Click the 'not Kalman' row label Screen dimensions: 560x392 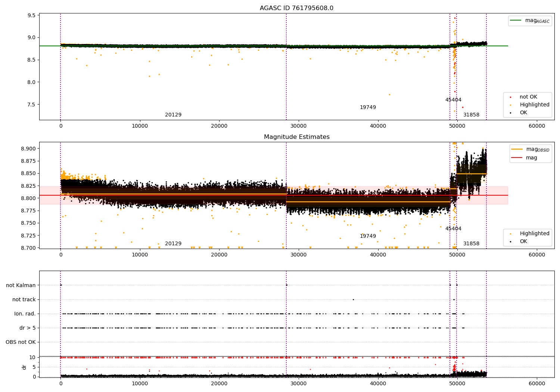click(x=21, y=286)
